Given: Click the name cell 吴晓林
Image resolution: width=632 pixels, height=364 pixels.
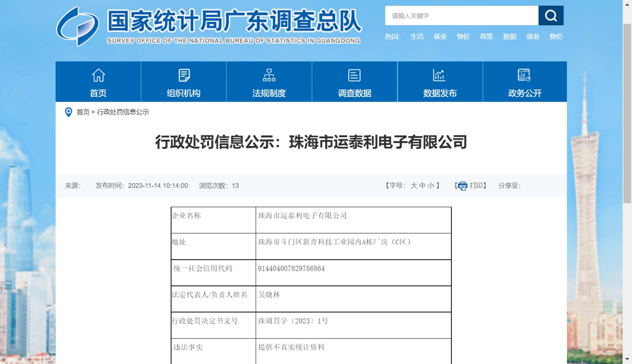Looking at the screenshot, I should tap(354, 299).
